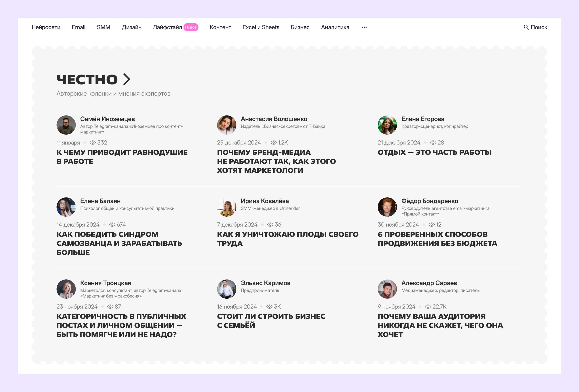Click the eye views icon beside 1.2K
579x392 pixels.
274,143
